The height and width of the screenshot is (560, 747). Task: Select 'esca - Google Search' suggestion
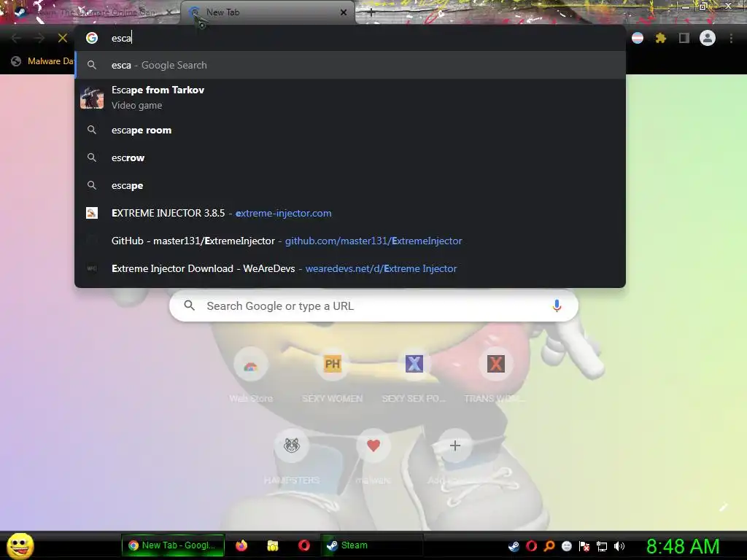point(350,65)
